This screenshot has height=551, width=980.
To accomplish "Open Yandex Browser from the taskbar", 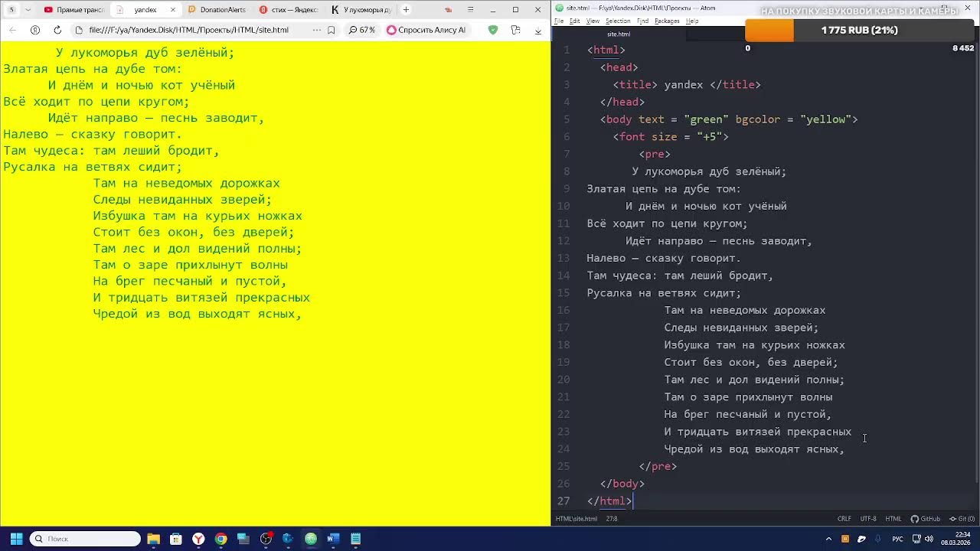I will 198,539.
